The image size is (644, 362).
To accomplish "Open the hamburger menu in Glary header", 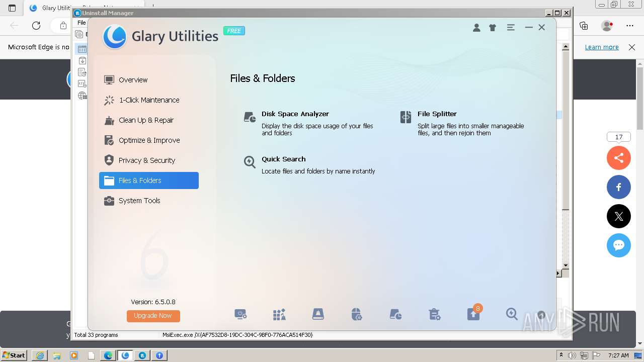I will tap(511, 28).
